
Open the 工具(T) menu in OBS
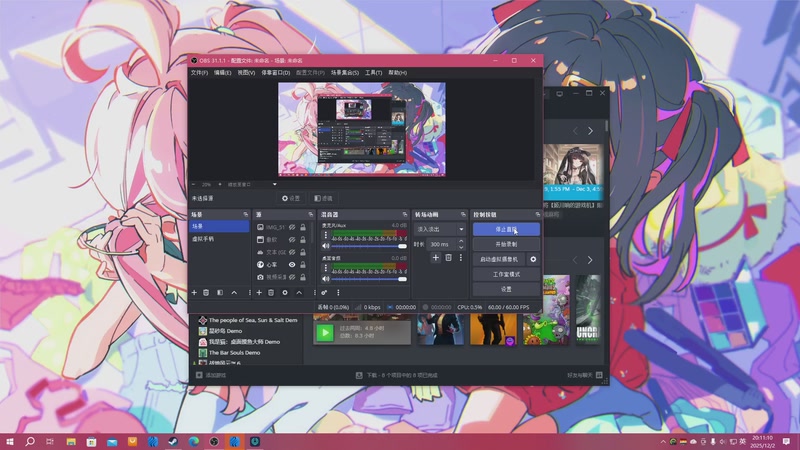tap(373, 73)
